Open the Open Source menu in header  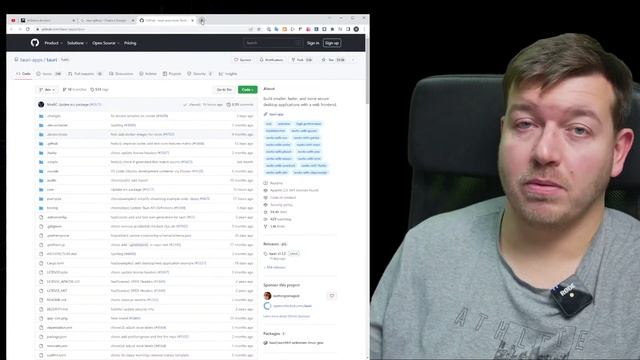(x=105, y=43)
